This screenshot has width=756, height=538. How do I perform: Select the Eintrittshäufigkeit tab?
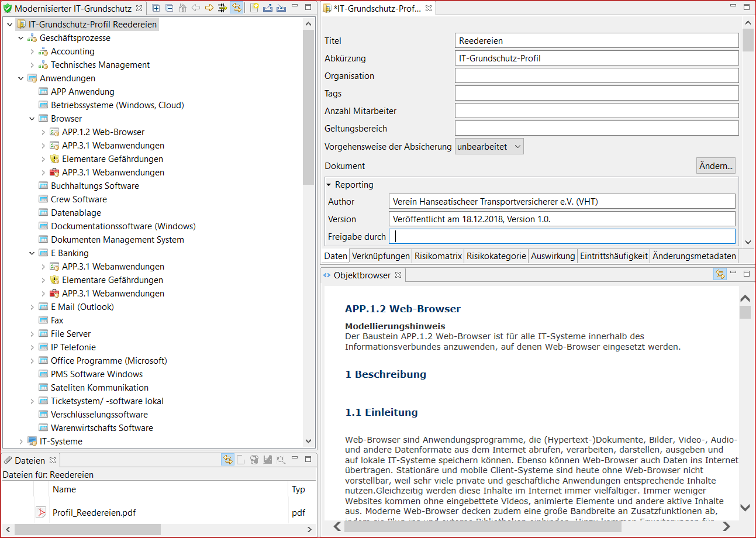614,256
